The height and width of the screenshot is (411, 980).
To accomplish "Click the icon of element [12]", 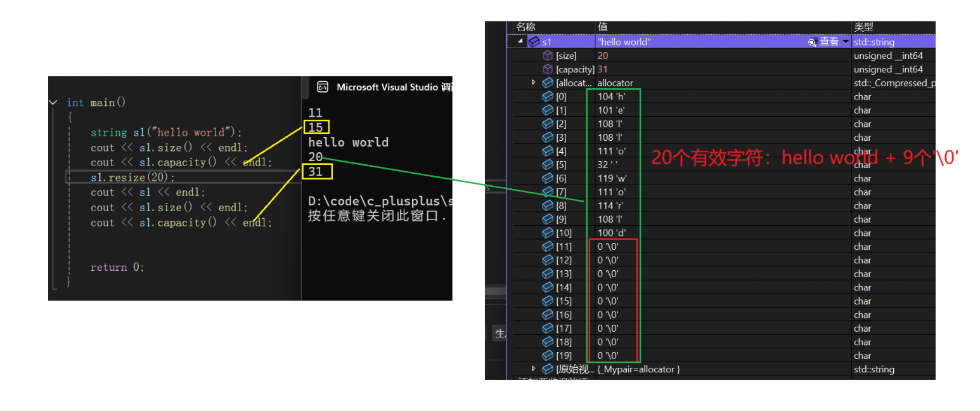I will tap(548, 260).
